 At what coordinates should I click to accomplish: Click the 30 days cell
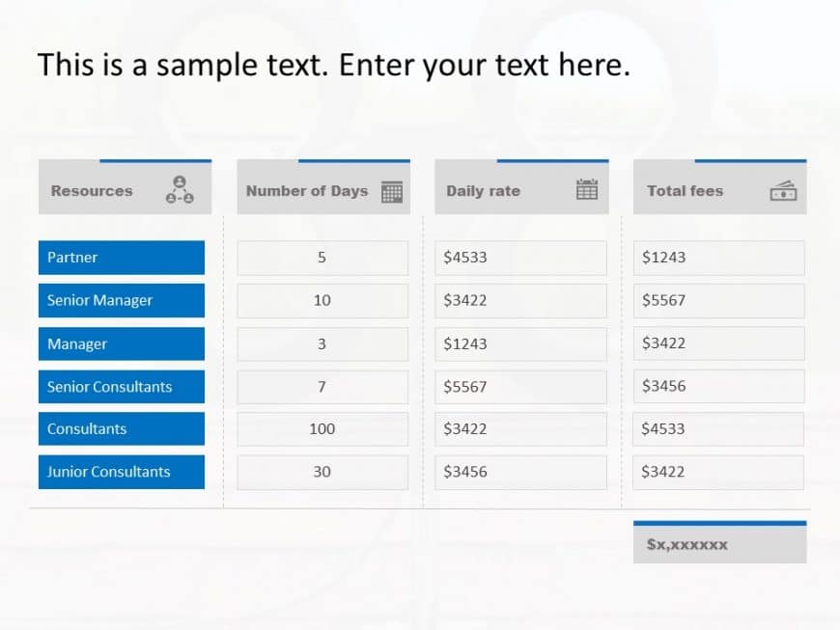coord(322,472)
